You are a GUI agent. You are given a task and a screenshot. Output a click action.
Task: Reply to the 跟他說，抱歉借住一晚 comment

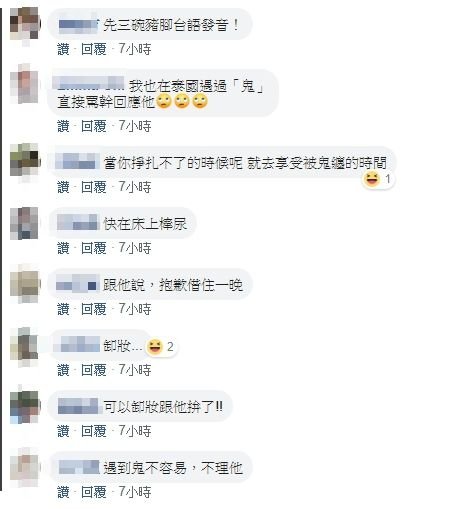point(94,309)
